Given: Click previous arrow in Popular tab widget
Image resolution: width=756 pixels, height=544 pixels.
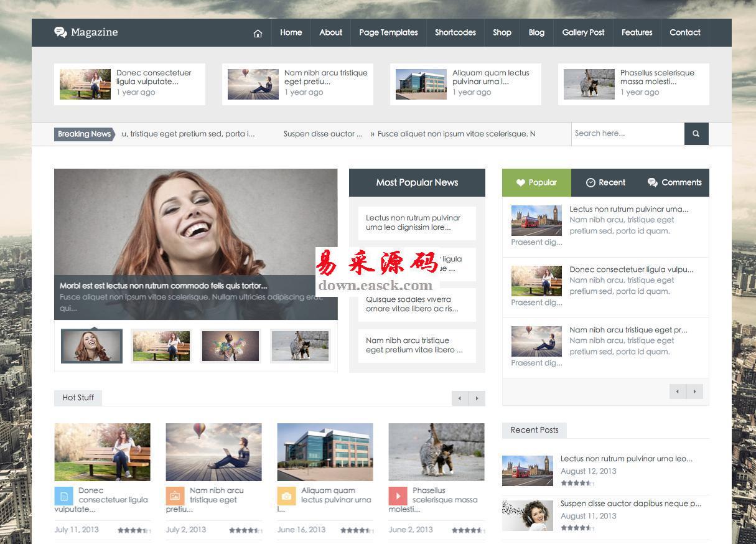Looking at the screenshot, I should (x=678, y=392).
